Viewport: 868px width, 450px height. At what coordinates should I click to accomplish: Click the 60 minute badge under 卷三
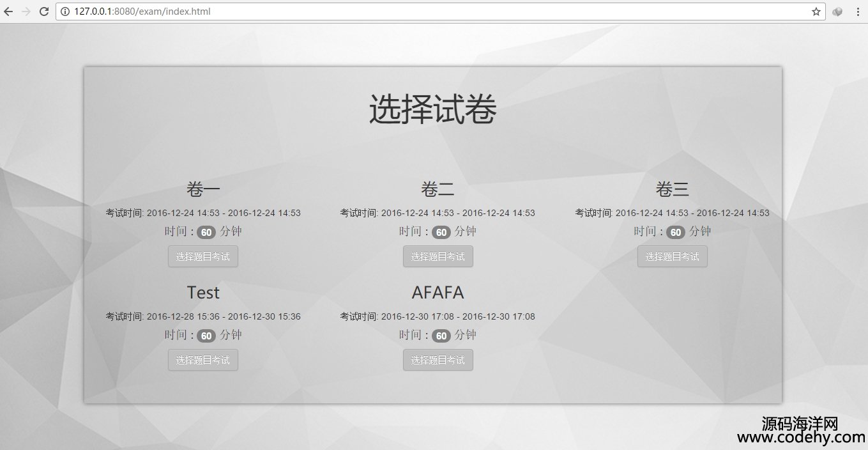point(676,232)
